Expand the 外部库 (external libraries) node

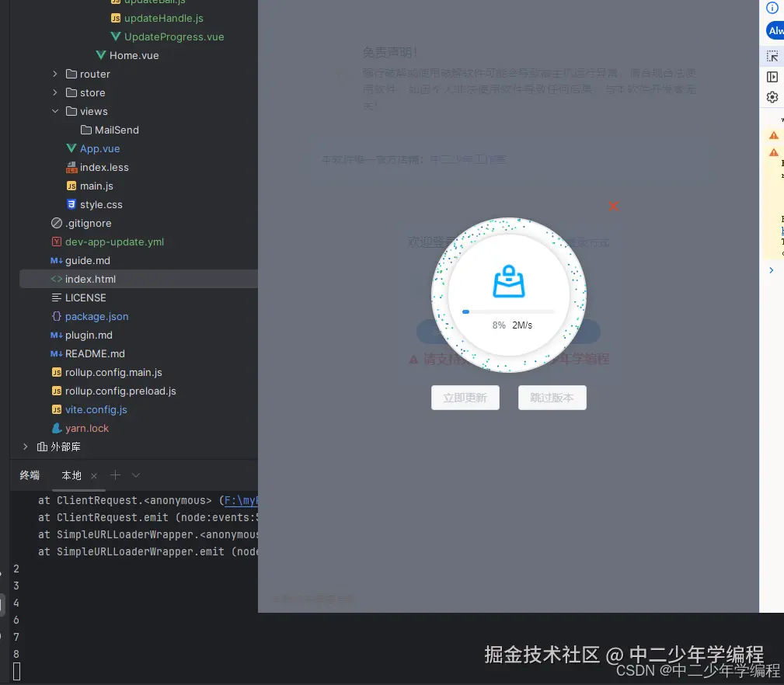(x=25, y=447)
